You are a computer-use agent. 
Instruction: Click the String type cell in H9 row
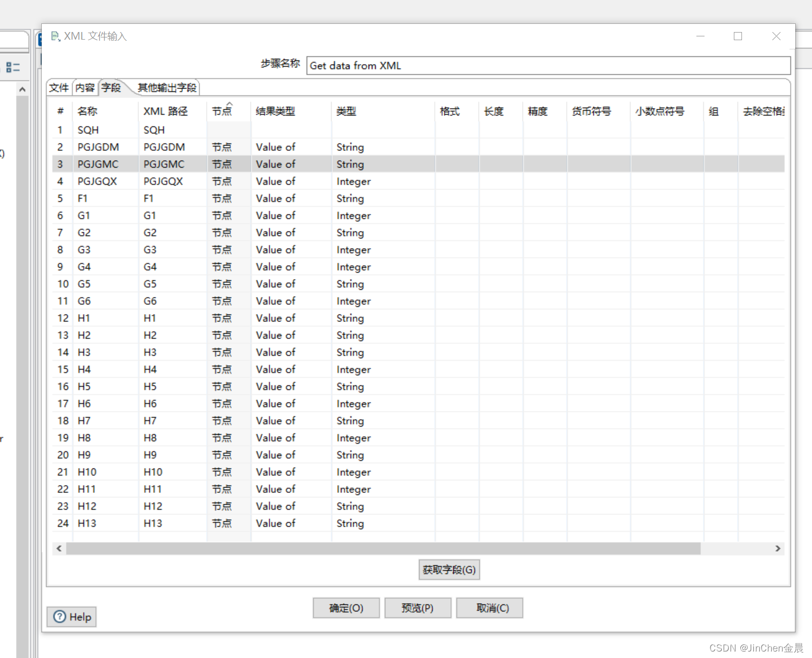pyautogui.click(x=383, y=455)
